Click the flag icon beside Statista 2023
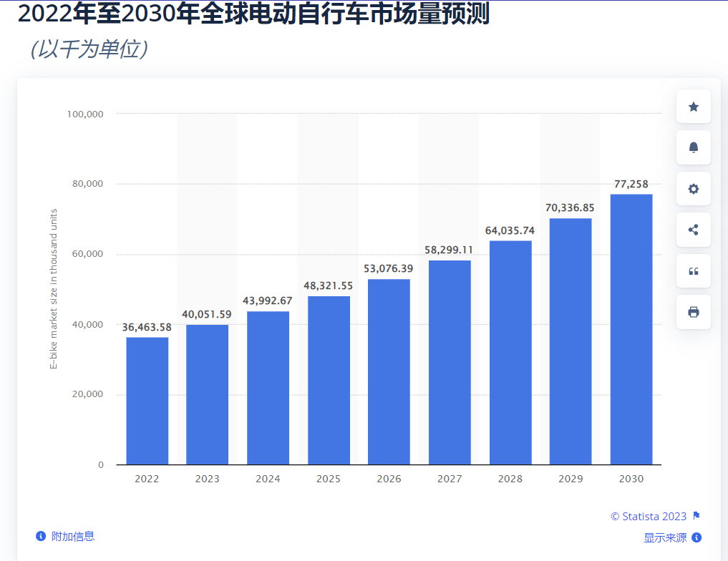 pyautogui.click(x=696, y=515)
